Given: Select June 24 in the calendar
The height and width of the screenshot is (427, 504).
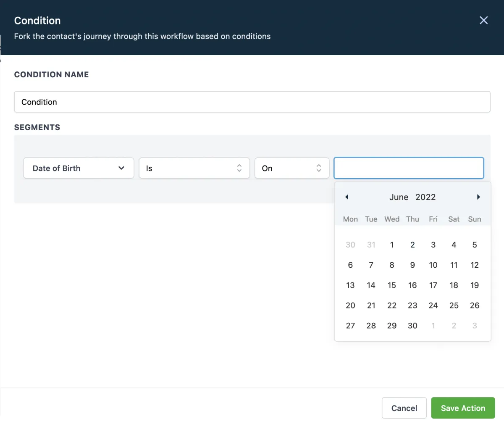Looking at the screenshot, I should (x=433, y=306).
